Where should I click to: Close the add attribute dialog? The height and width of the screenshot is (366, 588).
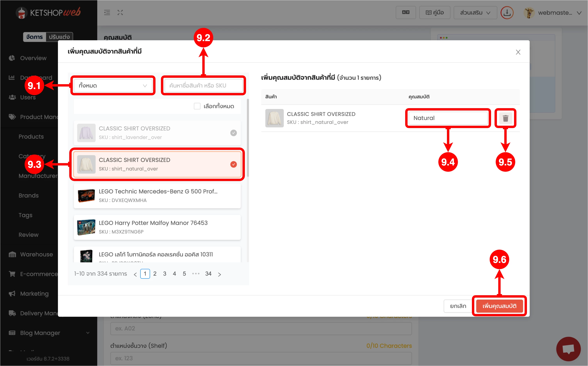(518, 52)
